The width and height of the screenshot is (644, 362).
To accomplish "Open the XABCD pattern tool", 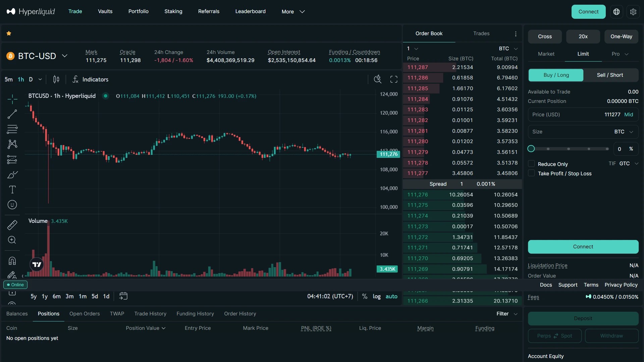I will 12,144.
